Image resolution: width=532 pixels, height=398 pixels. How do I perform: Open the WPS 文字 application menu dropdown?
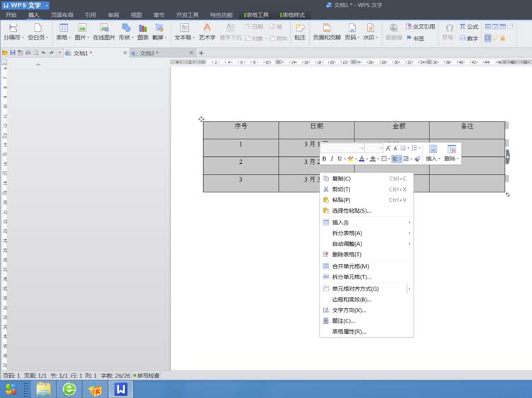(47, 6)
